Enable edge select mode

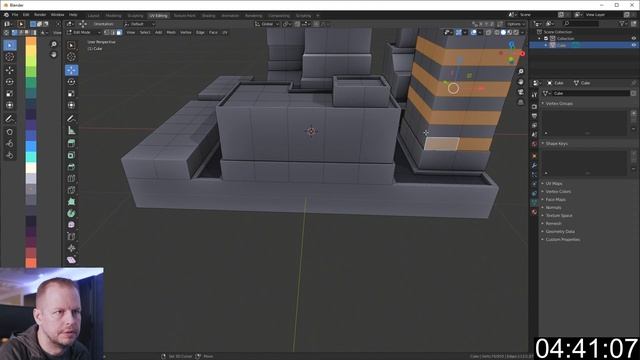coord(113,32)
